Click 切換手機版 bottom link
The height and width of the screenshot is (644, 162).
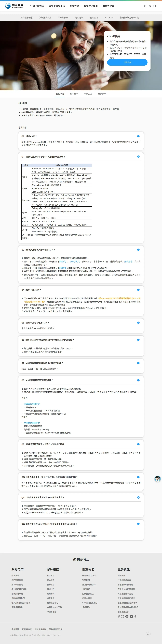click(27, 629)
